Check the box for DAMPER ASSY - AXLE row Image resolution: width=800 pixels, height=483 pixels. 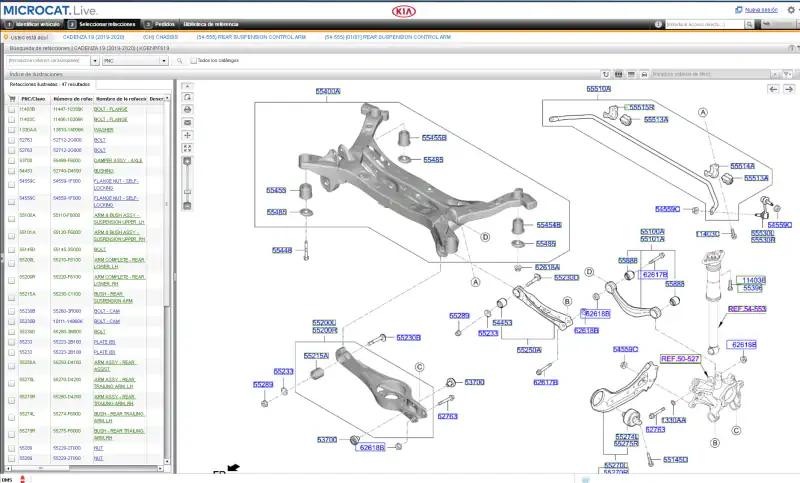[12, 160]
